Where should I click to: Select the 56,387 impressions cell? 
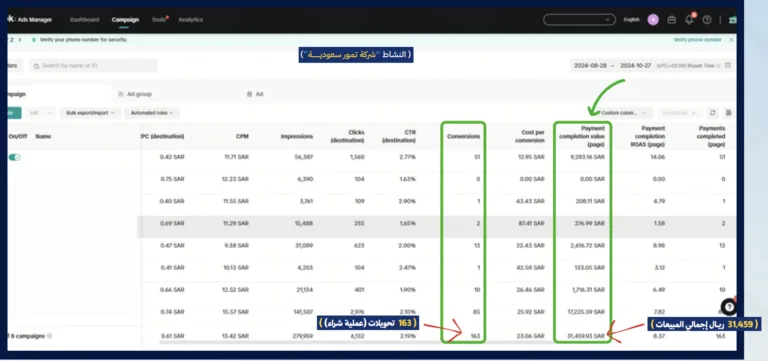click(304, 157)
